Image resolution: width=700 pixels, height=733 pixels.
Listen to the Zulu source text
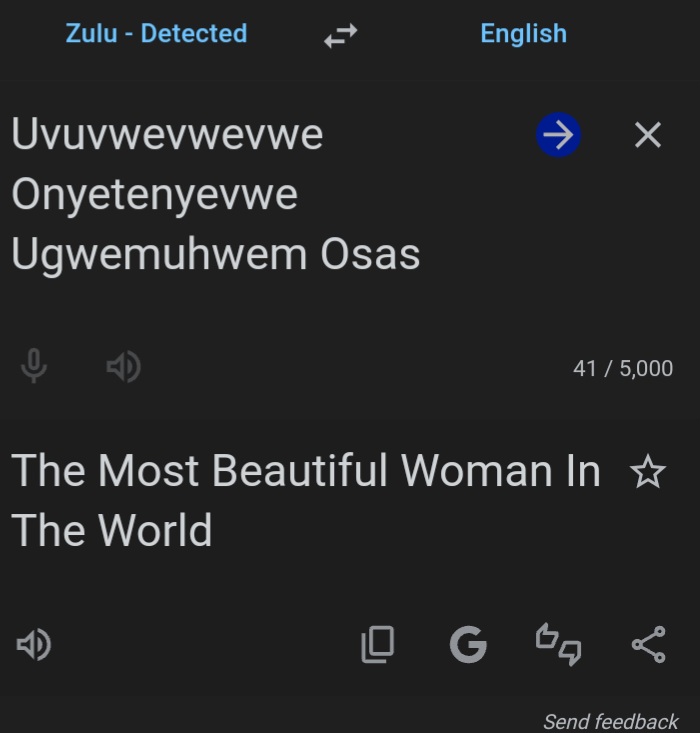[123, 368]
